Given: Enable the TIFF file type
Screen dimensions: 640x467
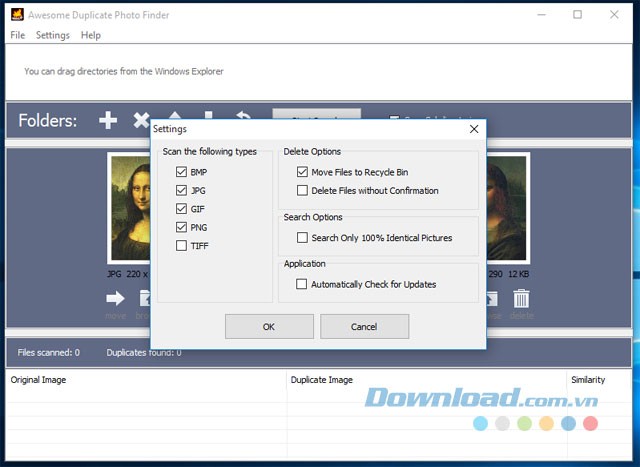Looking at the screenshot, I should click(181, 245).
